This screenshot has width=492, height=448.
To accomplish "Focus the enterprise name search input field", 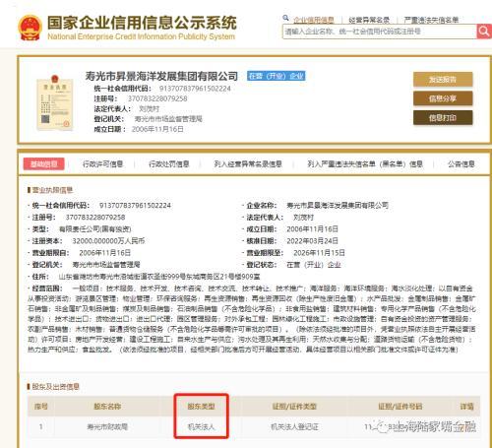I will pos(380,32).
